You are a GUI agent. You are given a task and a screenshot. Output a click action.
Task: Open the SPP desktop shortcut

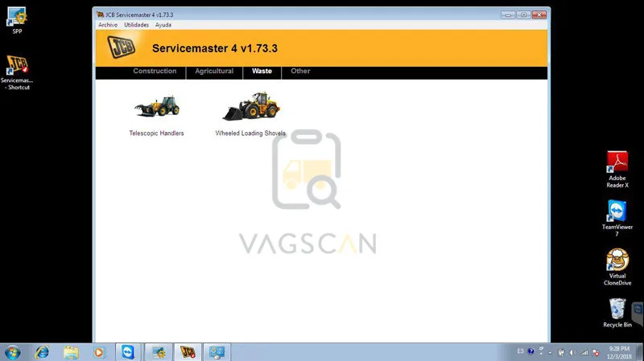click(x=17, y=20)
